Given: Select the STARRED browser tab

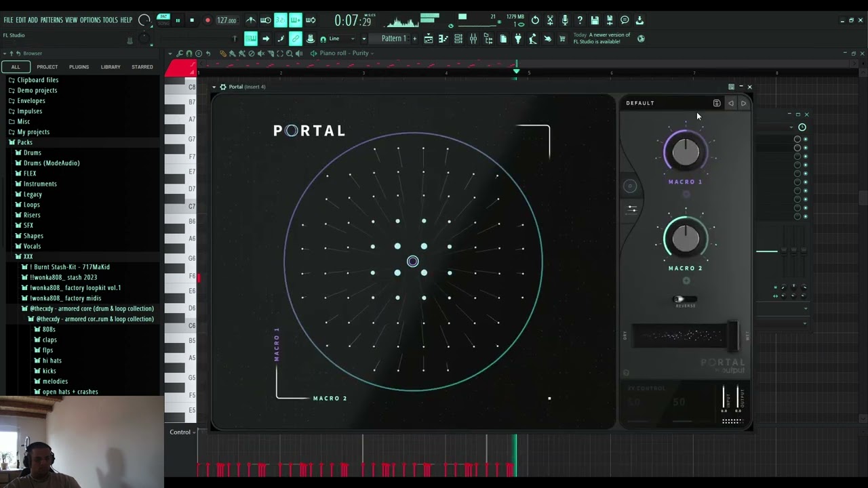Looking at the screenshot, I should pos(142,67).
